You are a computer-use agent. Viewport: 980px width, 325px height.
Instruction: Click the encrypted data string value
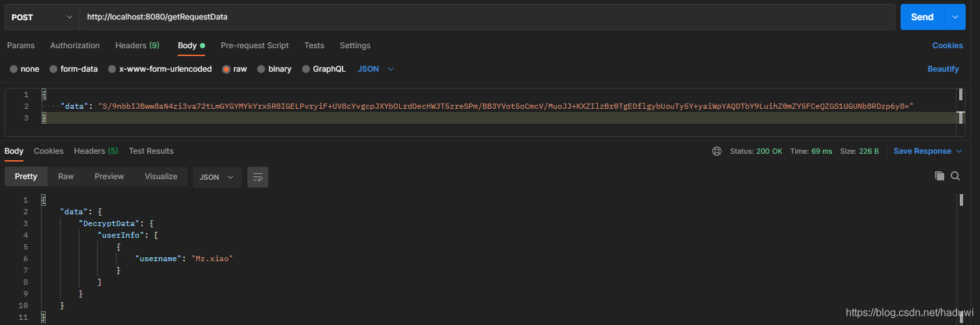point(506,106)
